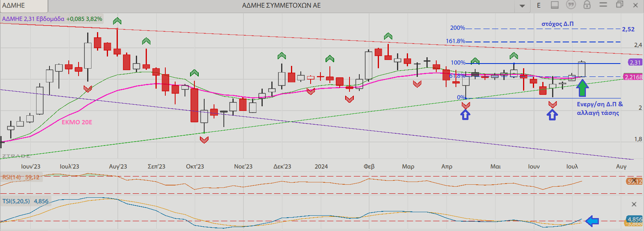
Task: Click the Ιουν'23 date axis label
Action: [31, 167]
